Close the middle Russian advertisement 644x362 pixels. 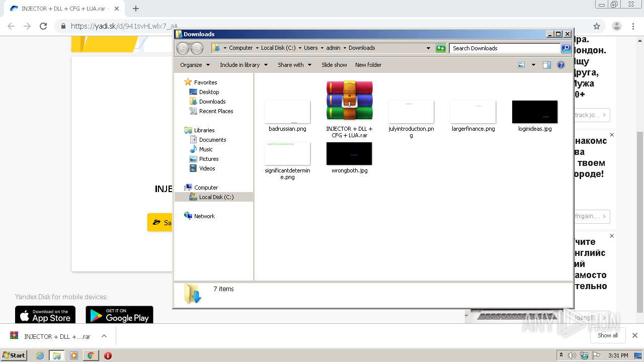(x=612, y=135)
